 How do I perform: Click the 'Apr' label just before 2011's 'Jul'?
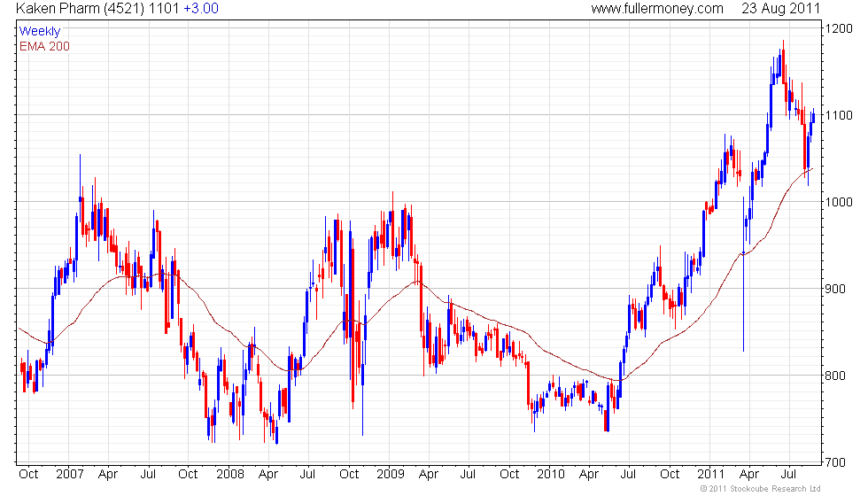(749, 475)
